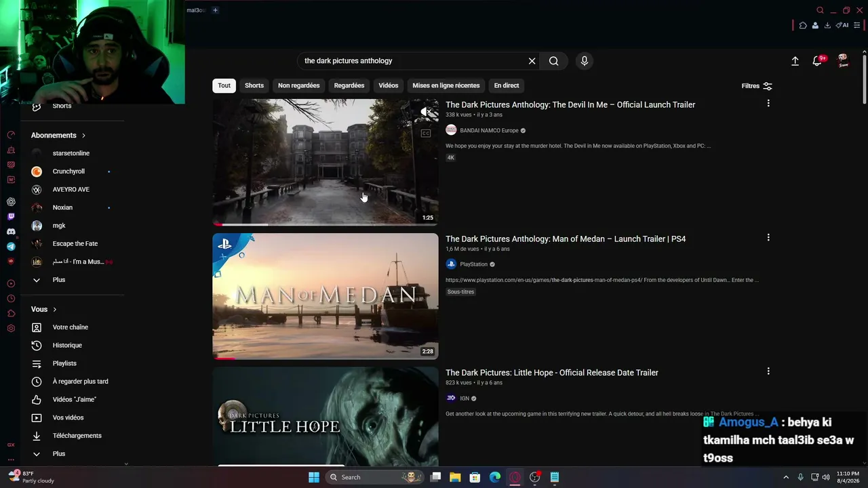Screen dimensions: 868x488
Task: Open the Twitch icon in Opera sidebar
Action: 11,217
